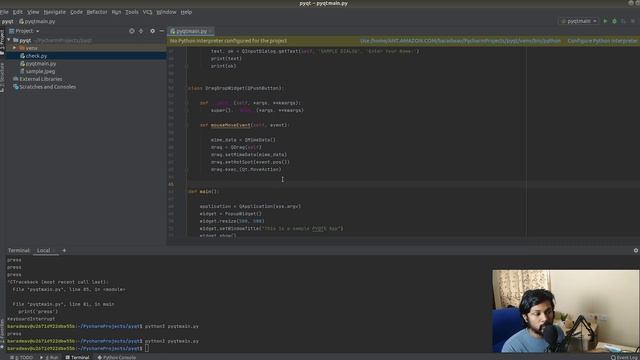Click the Configure Python interpreter link

tap(602, 41)
